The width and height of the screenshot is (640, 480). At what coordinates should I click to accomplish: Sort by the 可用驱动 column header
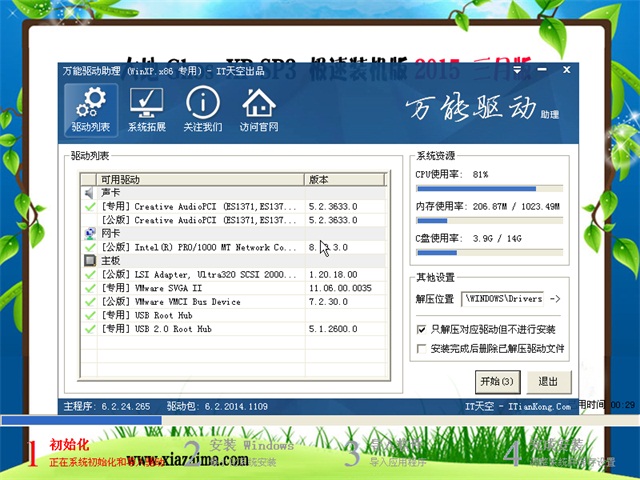click(190, 179)
